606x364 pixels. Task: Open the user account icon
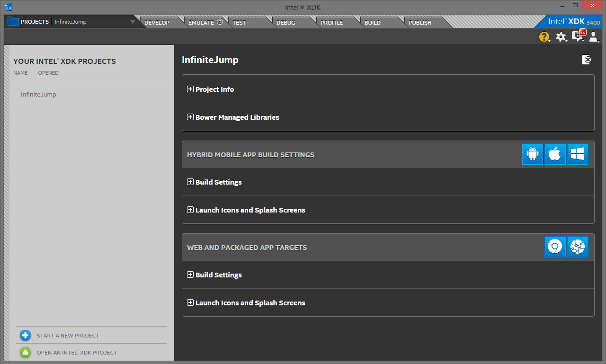[x=594, y=37]
